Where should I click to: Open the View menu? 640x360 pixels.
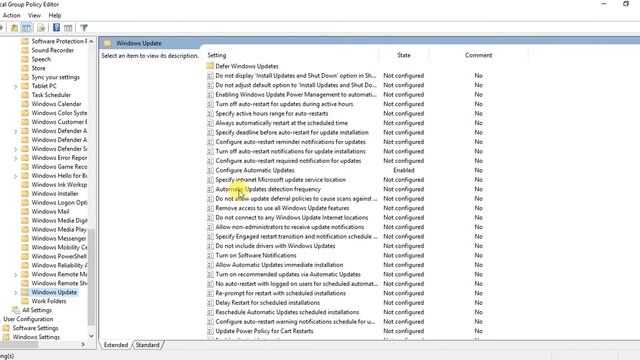(x=34, y=15)
